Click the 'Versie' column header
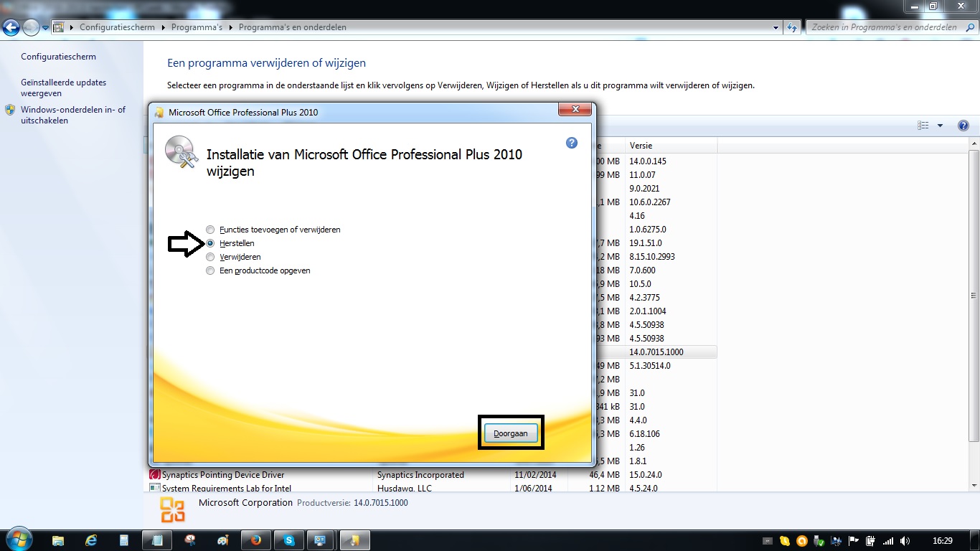This screenshot has height=551, width=980. click(x=641, y=146)
